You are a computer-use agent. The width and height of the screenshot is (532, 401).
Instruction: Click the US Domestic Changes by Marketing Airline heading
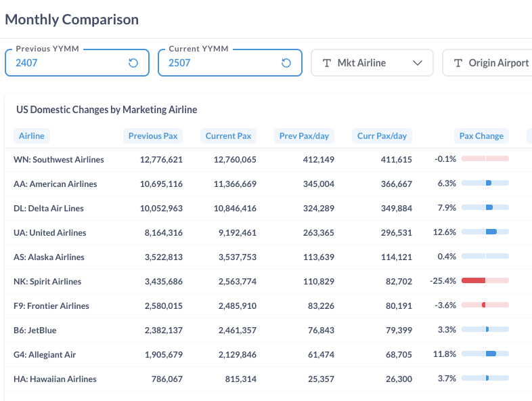[106, 110]
